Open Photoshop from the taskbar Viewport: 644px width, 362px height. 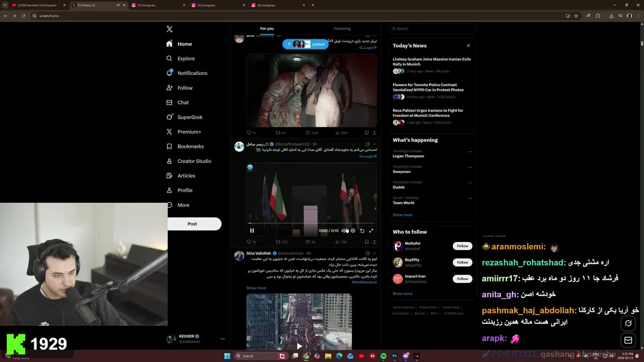pyautogui.click(x=395, y=356)
